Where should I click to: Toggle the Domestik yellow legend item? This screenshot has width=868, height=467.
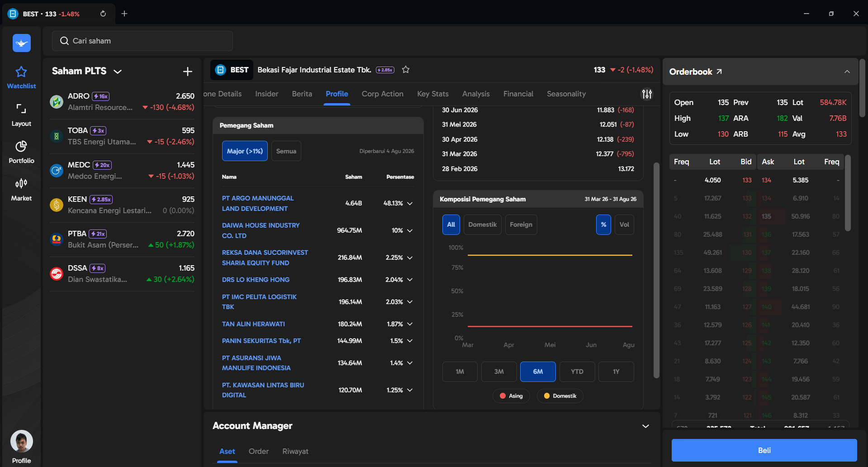560,396
